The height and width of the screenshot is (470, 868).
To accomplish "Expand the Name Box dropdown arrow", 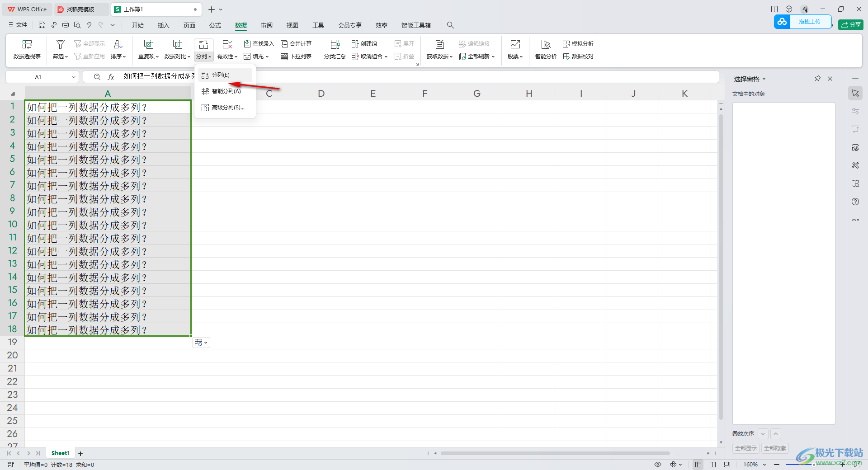I will click(x=74, y=77).
